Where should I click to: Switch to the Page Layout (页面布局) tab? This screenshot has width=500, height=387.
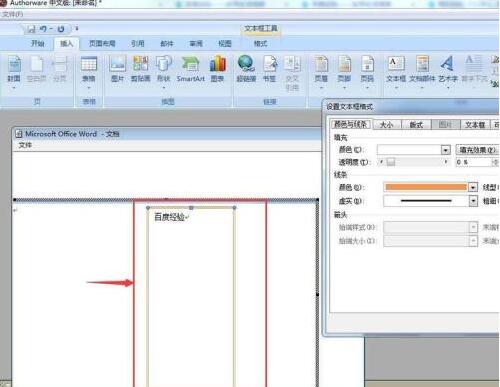tap(102, 43)
